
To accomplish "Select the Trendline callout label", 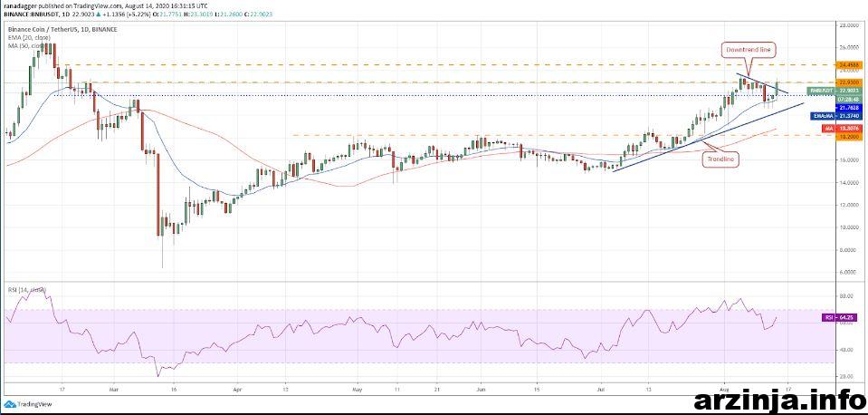I will (x=722, y=159).
